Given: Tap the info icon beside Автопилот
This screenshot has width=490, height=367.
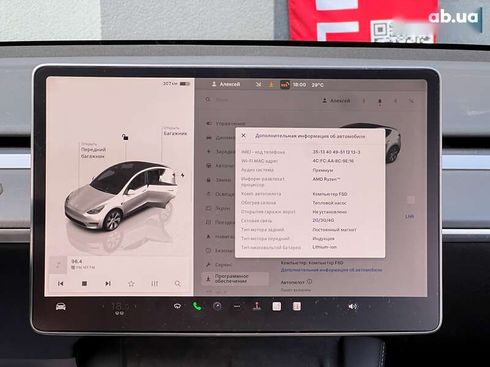Looking at the screenshot, I should [x=309, y=282].
